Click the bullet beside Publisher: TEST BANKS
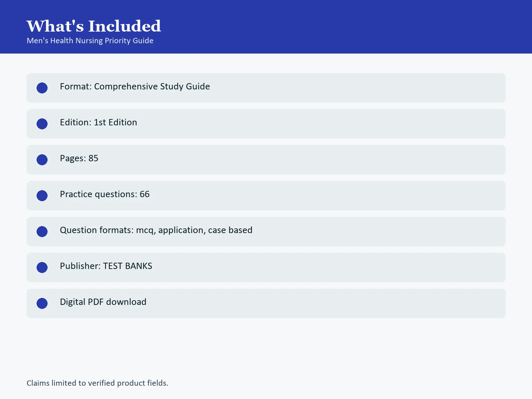 point(42,267)
